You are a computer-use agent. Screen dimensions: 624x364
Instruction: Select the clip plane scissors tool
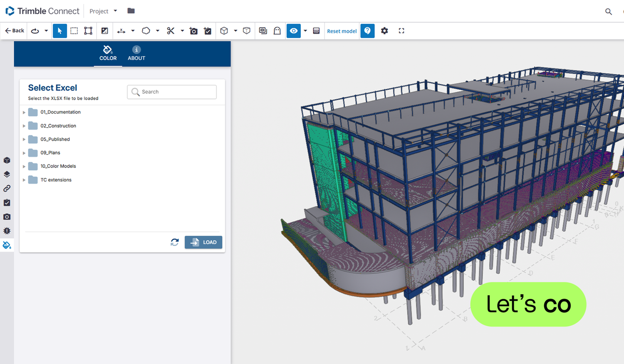pos(171,31)
